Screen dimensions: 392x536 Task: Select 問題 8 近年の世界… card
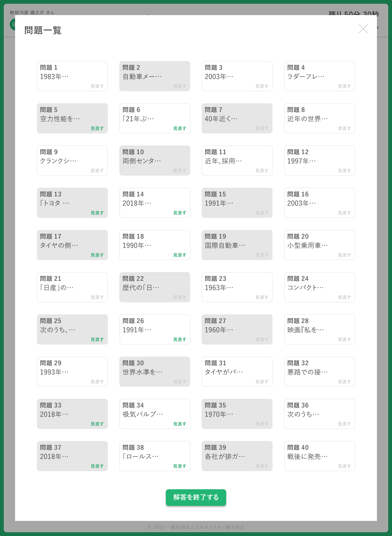[x=320, y=118]
